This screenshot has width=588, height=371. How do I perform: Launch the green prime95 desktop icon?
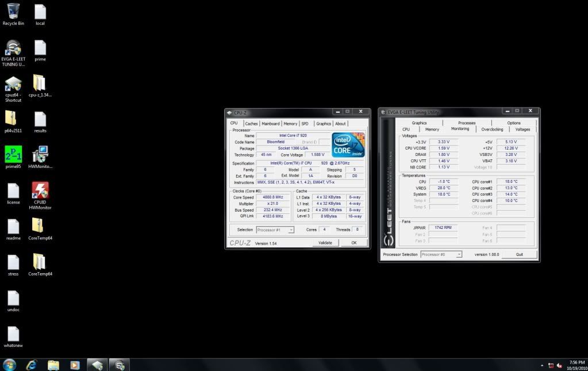pyautogui.click(x=13, y=157)
